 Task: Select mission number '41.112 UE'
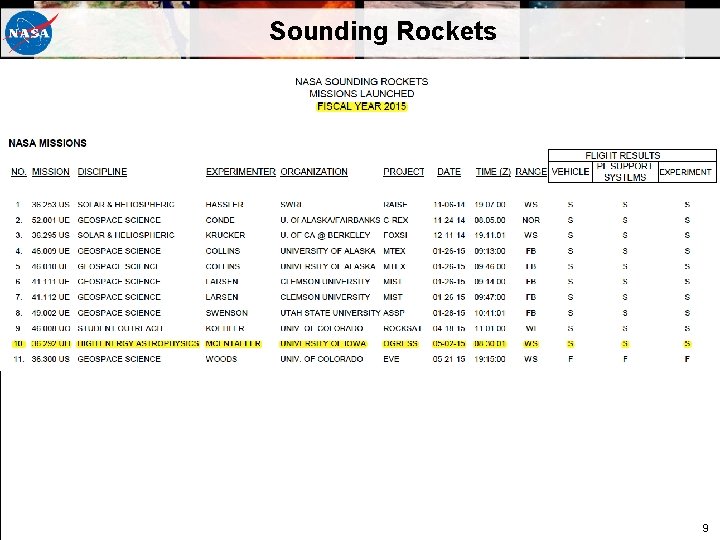click(51, 297)
